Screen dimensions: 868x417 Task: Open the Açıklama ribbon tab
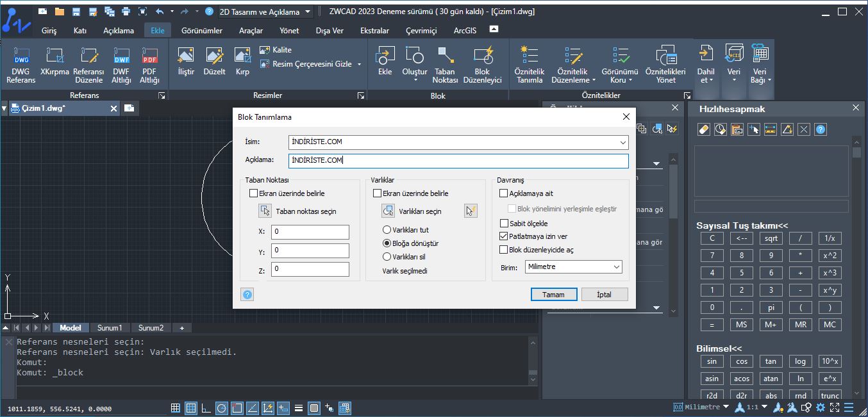(x=119, y=30)
